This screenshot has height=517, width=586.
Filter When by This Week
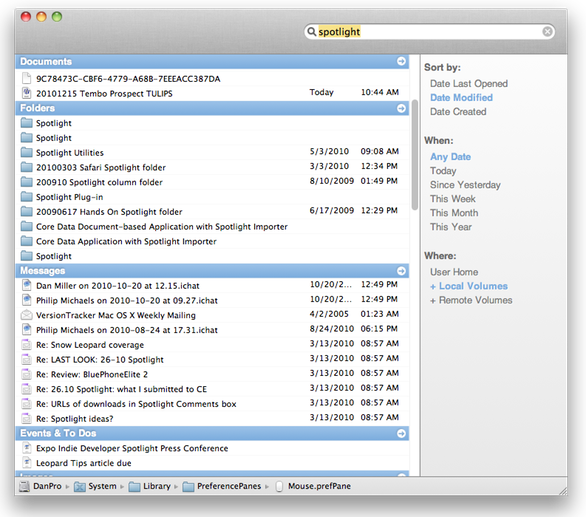453,199
